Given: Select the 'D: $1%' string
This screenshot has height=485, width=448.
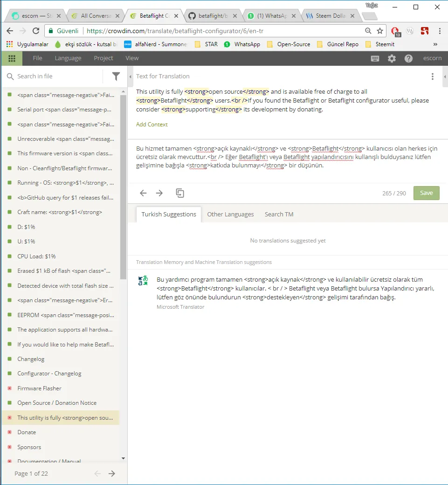Looking at the screenshot, I should 61,227.
